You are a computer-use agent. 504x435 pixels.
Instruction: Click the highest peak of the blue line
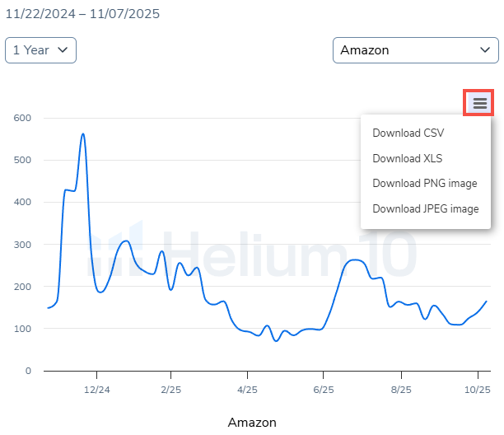[x=83, y=134]
